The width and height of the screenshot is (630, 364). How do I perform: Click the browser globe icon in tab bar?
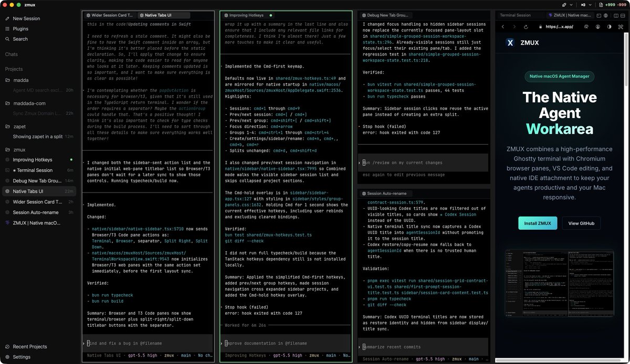click(x=606, y=15)
